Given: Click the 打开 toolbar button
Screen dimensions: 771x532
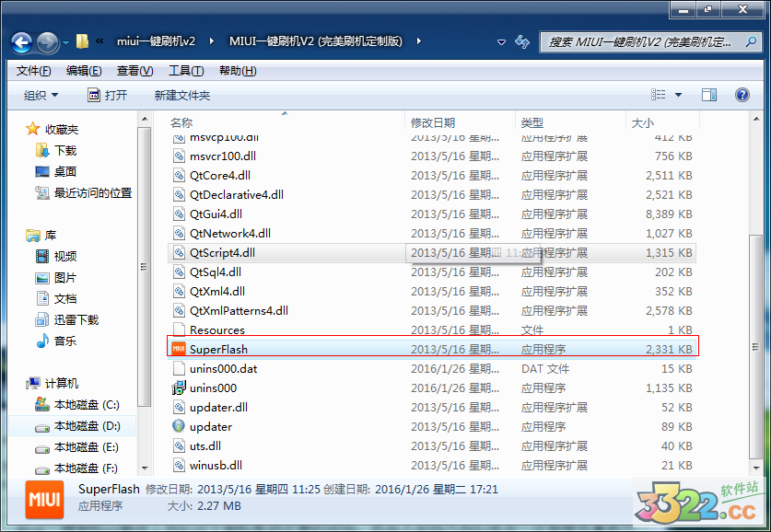Looking at the screenshot, I should tap(107, 95).
